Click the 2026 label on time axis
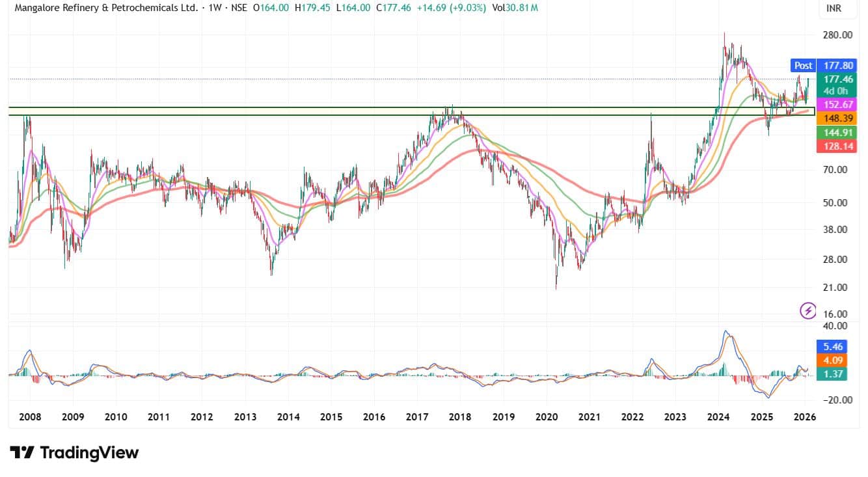 805,416
